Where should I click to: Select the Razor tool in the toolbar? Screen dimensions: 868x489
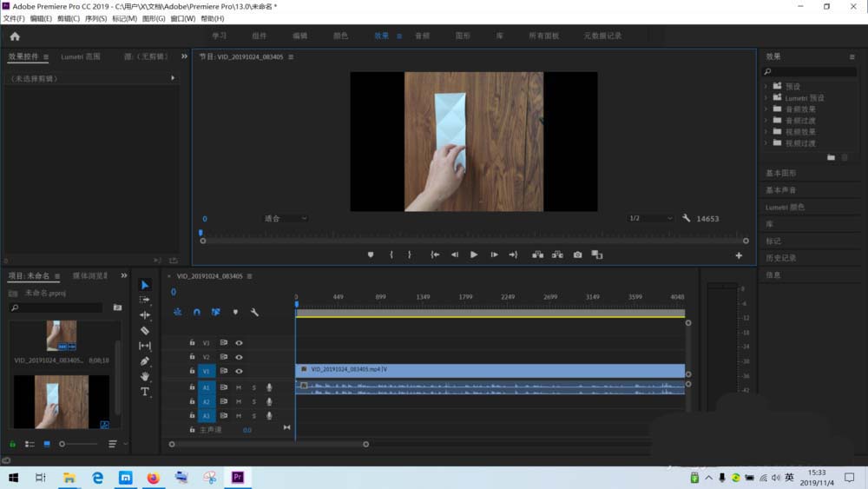tap(145, 330)
